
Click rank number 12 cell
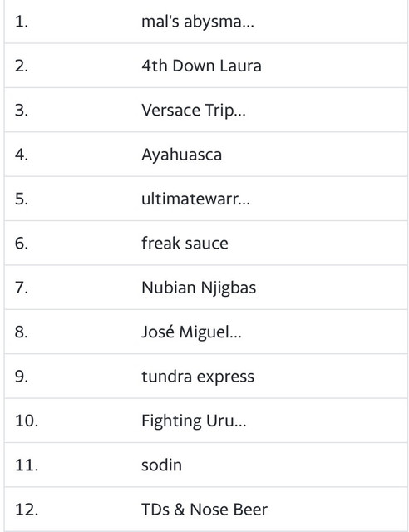point(27,510)
